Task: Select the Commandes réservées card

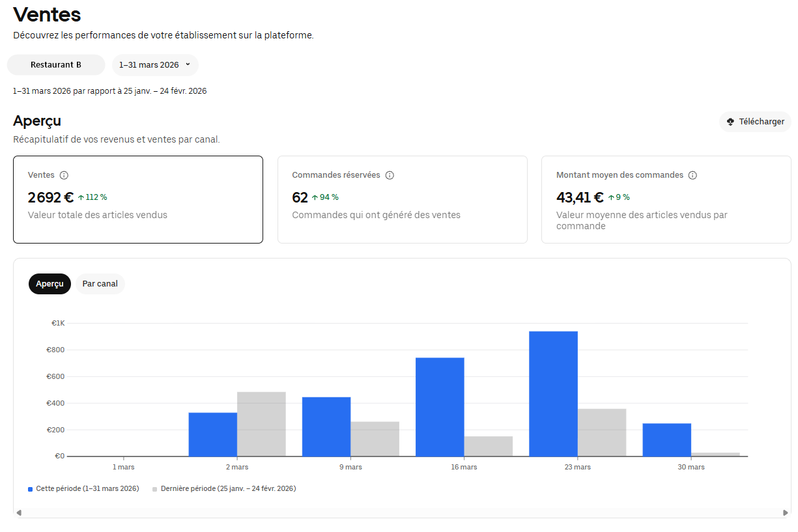Action: click(x=403, y=199)
